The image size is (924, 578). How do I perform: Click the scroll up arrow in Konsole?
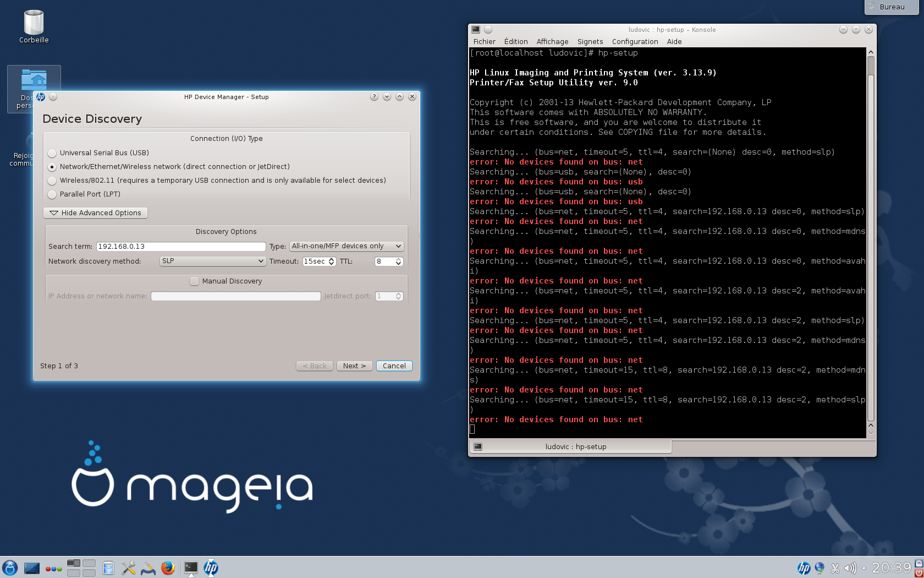click(x=871, y=52)
